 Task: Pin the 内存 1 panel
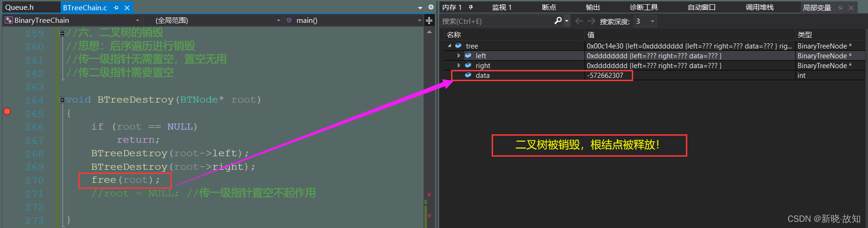pyautogui.click(x=471, y=7)
